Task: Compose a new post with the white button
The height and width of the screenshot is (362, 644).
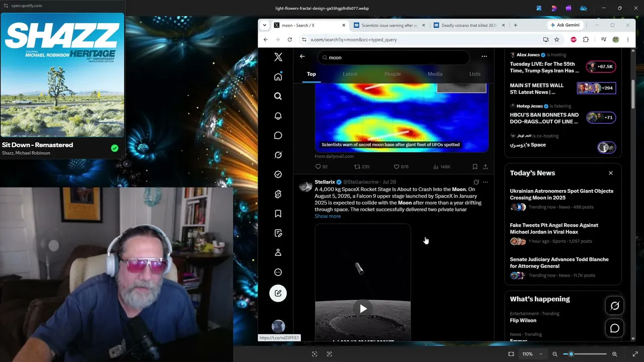Action: pos(278,293)
